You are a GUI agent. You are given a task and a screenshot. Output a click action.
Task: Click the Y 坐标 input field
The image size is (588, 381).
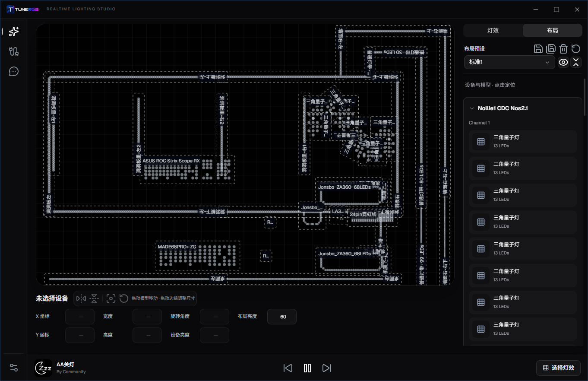(x=80, y=335)
